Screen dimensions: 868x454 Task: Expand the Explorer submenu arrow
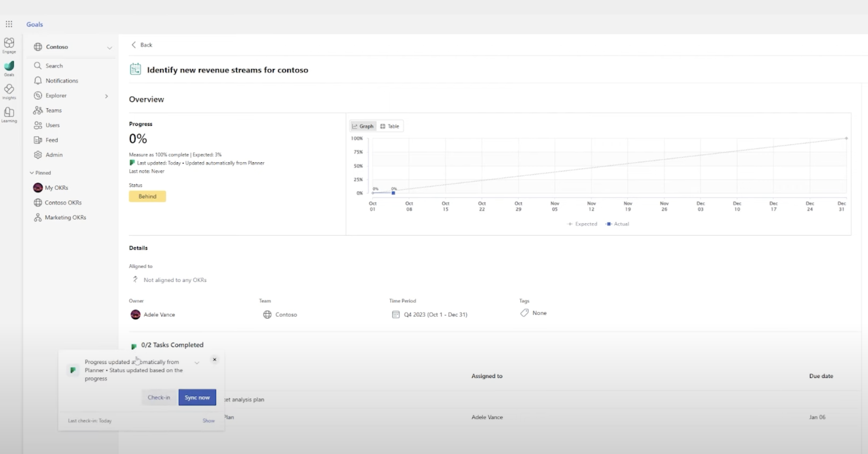106,96
